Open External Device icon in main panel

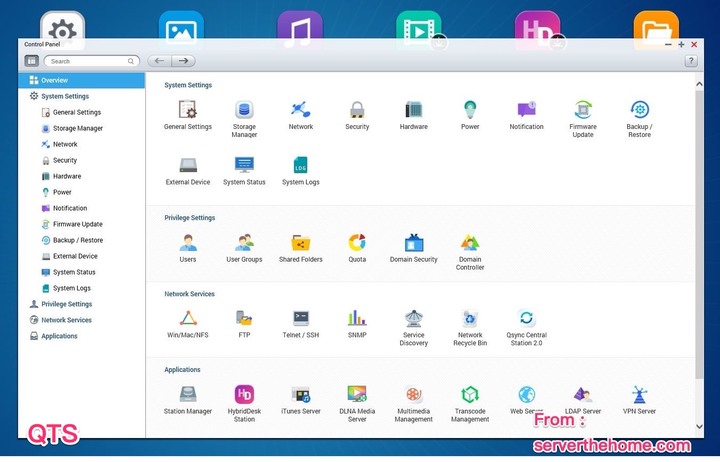pos(188,165)
